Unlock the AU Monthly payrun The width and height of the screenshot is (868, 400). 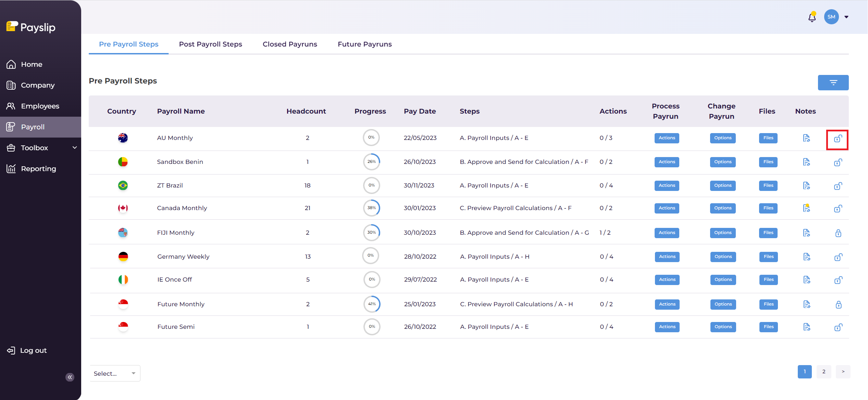pyautogui.click(x=838, y=139)
